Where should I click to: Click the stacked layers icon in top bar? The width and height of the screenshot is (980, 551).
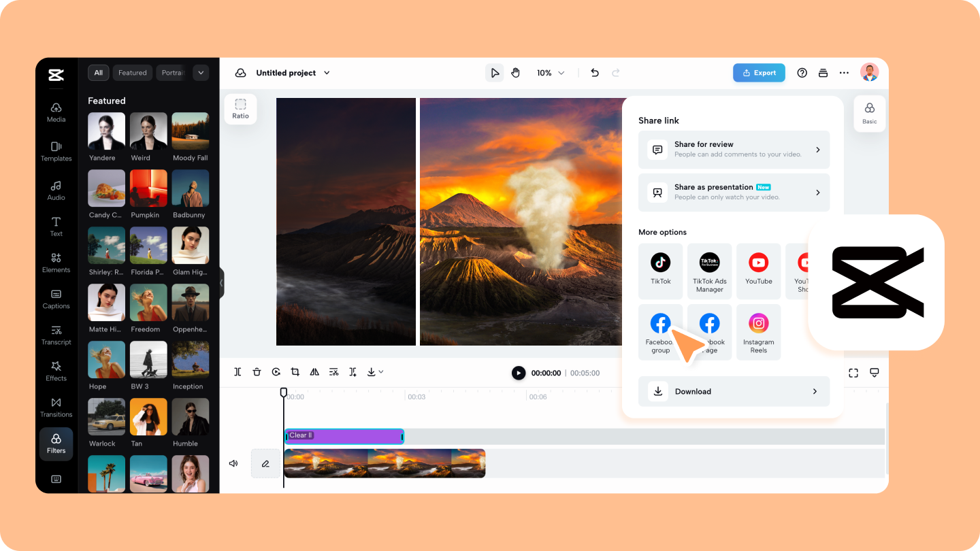coord(823,73)
